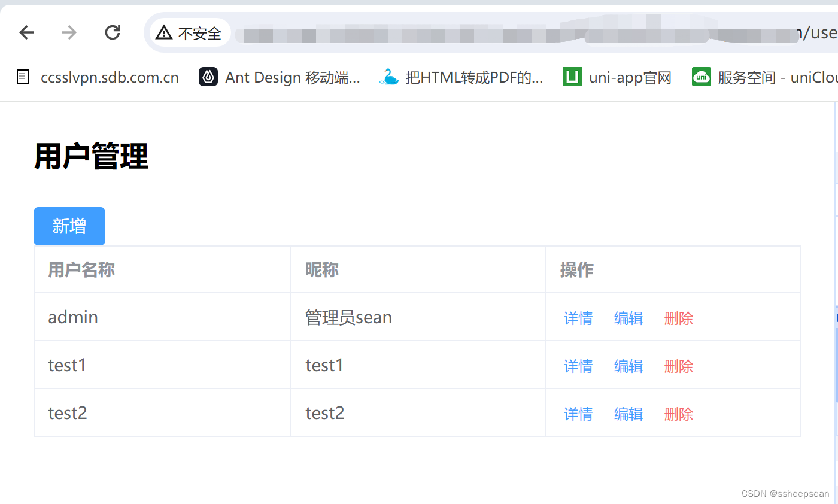Click the green uni-app官网 favicon
Viewport: 838px width, 504px height.
tap(572, 77)
